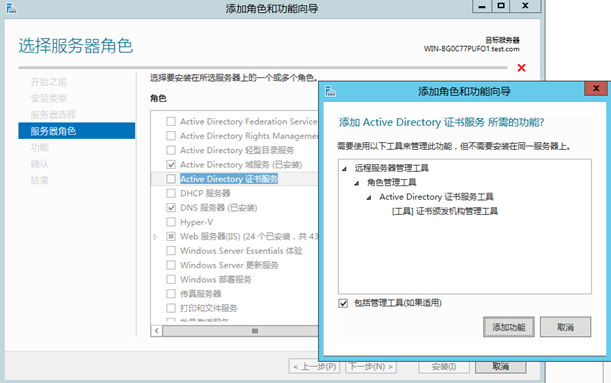This screenshot has width=611, height=383.
Task: Check Windows Server Essentials 体验 checkbox
Action: point(171,251)
